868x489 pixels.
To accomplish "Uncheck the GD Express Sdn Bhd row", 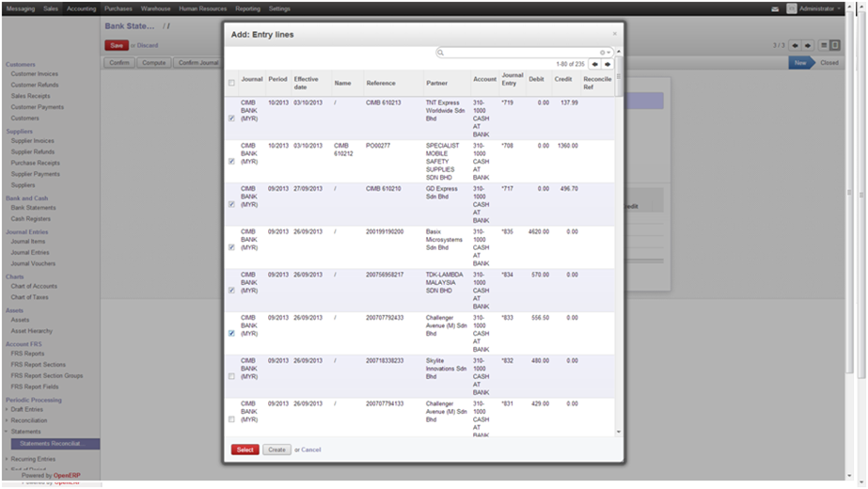I will pos(231,204).
